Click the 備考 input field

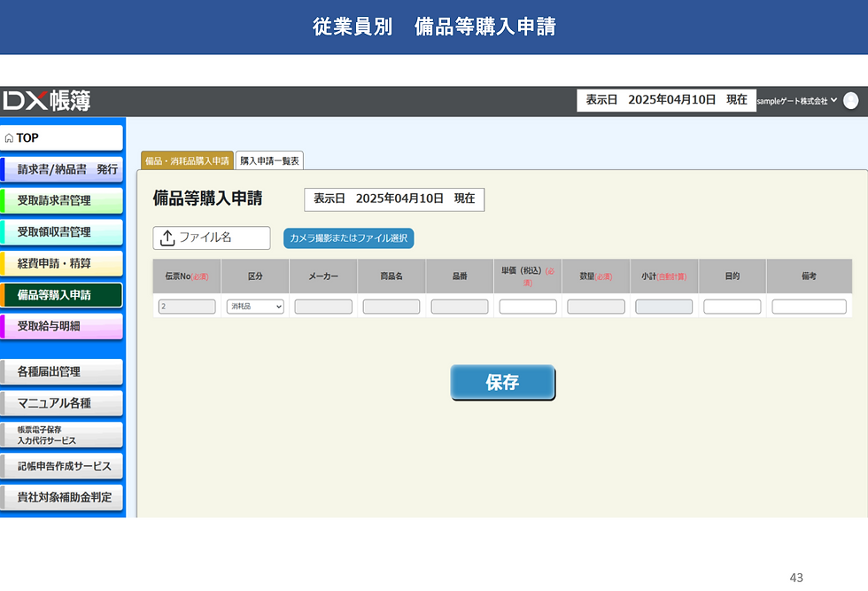(810, 307)
